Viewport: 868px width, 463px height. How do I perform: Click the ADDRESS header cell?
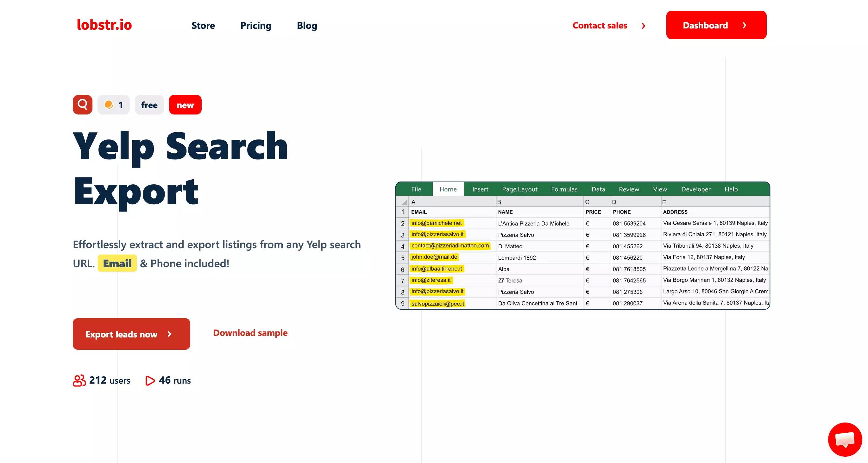click(715, 212)
